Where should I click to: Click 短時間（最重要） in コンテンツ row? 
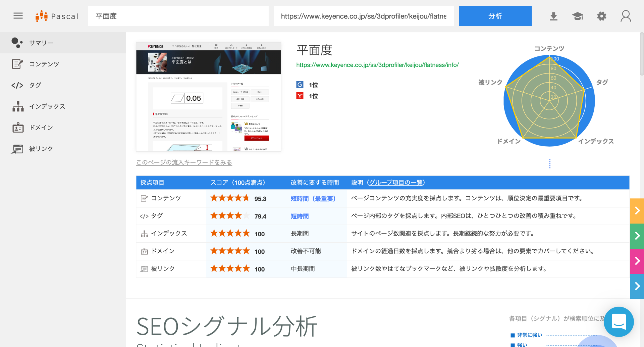pos(313,199)
